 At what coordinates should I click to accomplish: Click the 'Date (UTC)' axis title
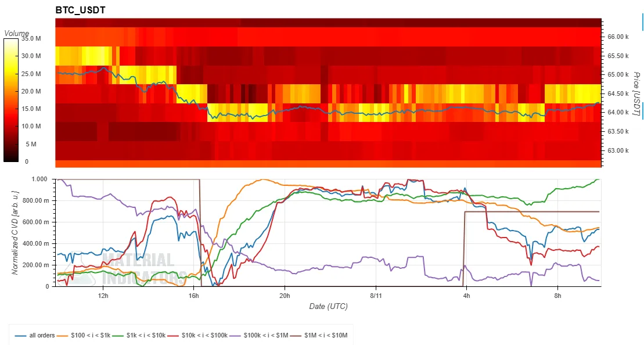tap(328, 307)
